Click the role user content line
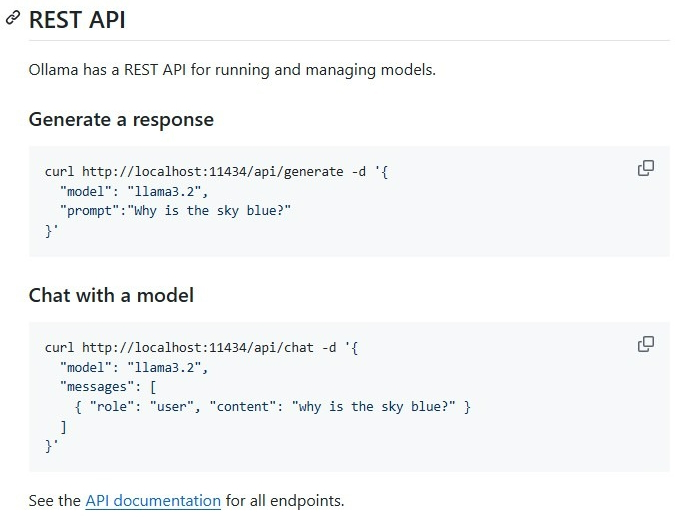The image size is (676, 520). tap(272, 406)
